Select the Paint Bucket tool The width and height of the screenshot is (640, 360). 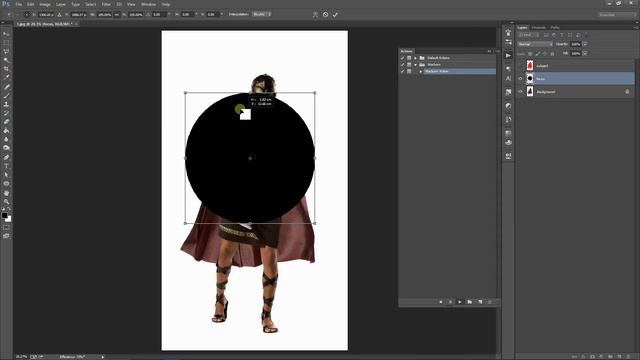click(6, 131)
